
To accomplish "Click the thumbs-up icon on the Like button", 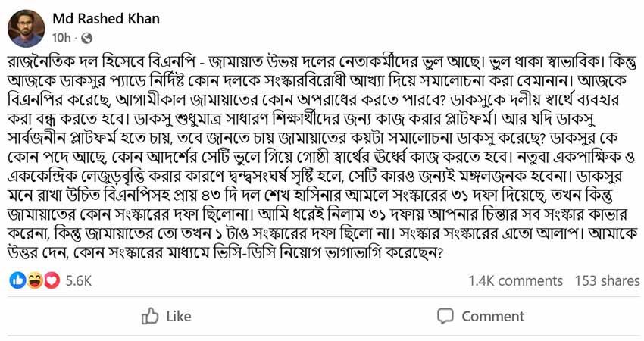I will 150,316.
